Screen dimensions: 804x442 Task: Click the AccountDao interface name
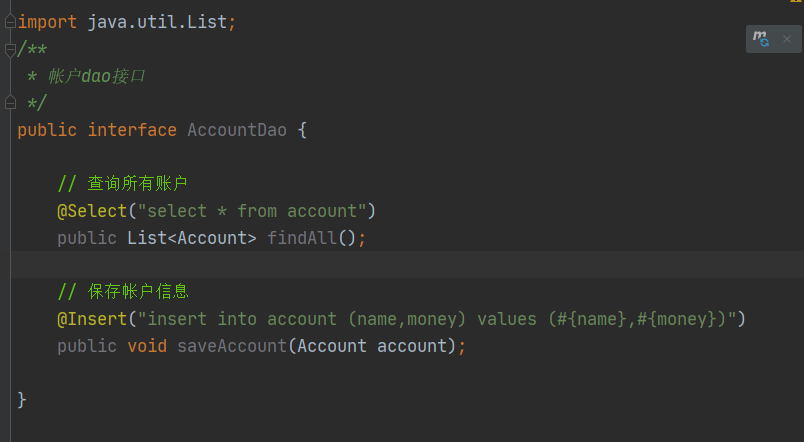[237, 130]
